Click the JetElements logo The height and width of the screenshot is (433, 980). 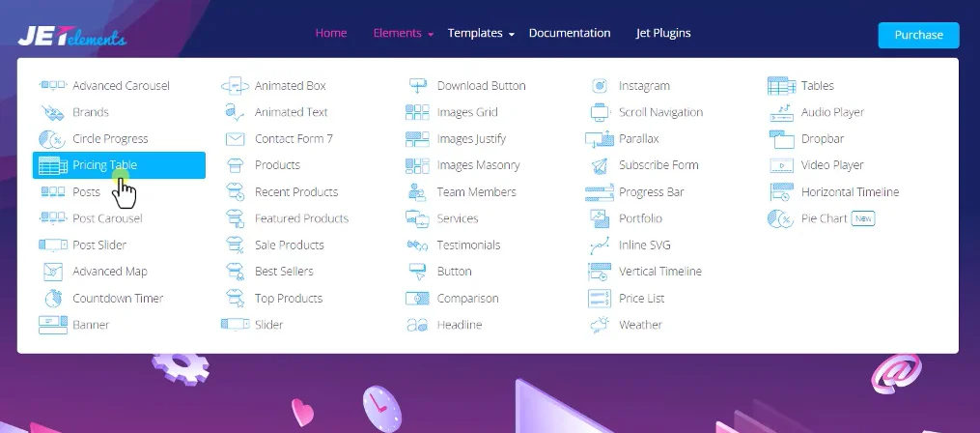click(x=71, y=38)
